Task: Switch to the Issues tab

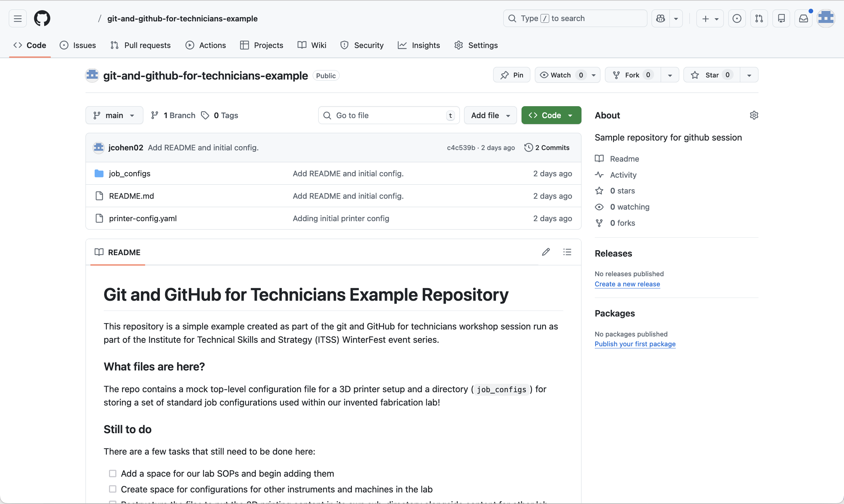Action: click(x=78, y=45)
